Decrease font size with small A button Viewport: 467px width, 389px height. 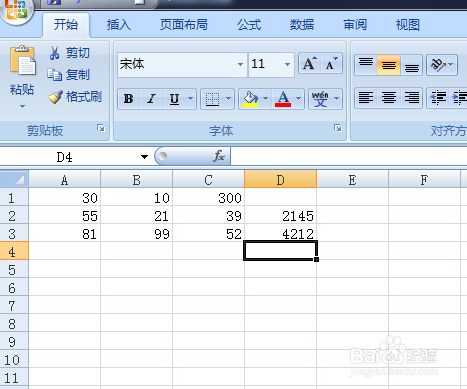pos(331,63)
